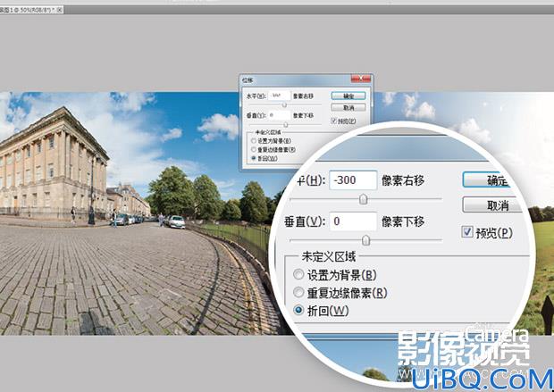Toggle the 预览(P) checkbox in the 位移 dialog
Viewport: 554px width, 392px height.
coord(333,121)
